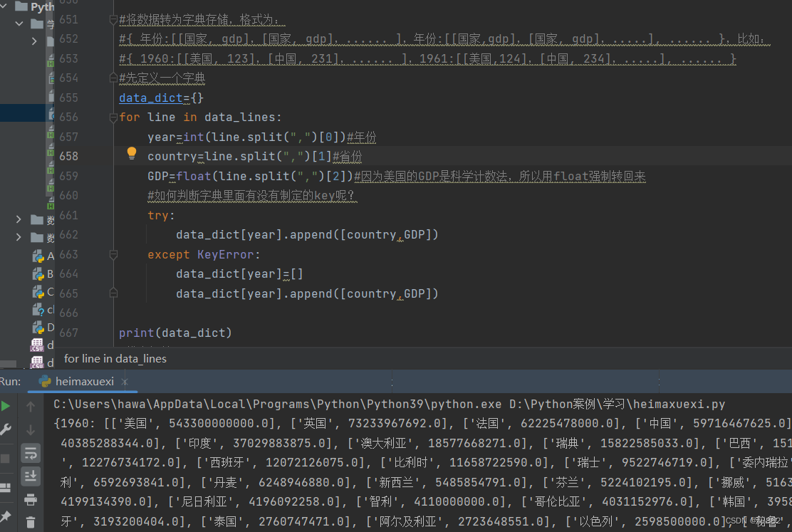Click the 'except KeyError:' line
The image size is (792, 532).
[x=204, y=255]
